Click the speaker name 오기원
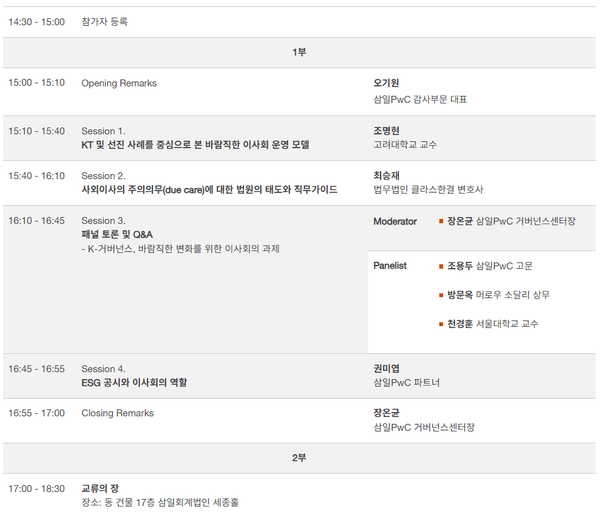600x516 pixels. coord(386,83)
